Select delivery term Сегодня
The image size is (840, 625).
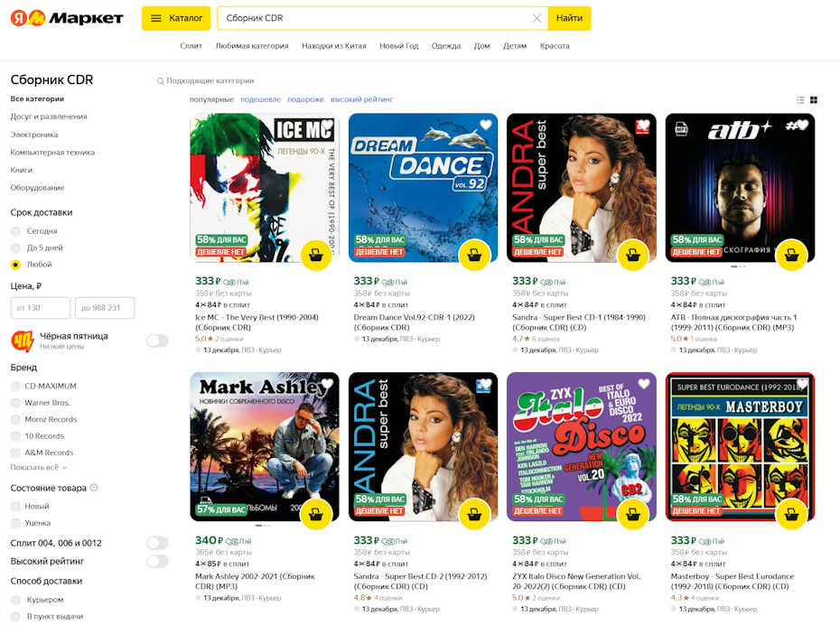pyautogui.click(x=16, y=231)
